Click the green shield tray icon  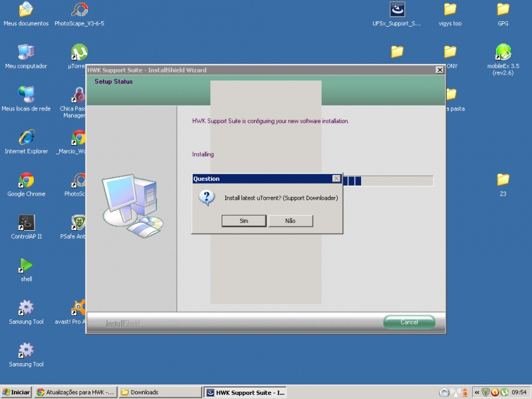click(x=486, y=392)
